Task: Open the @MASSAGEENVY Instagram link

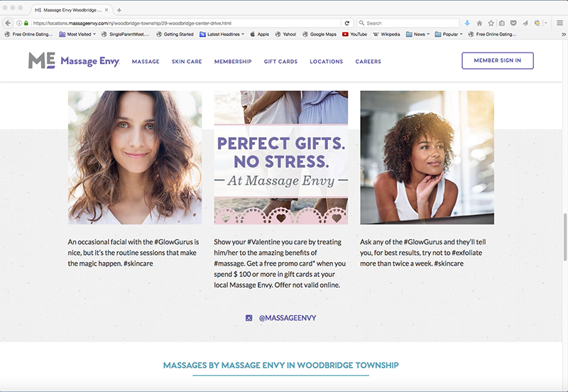Action: tap(288, 318)
